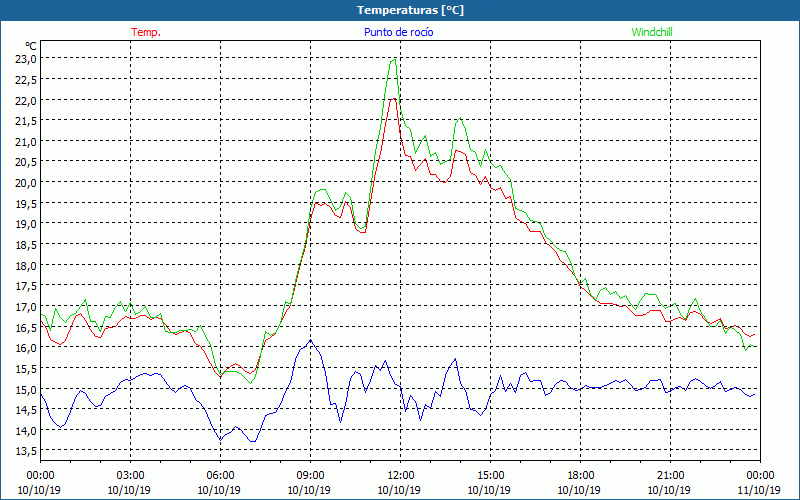Click the '18:00' time axis label
The height and width of the screenshot is (500, 800).
(x=581, y=476)
